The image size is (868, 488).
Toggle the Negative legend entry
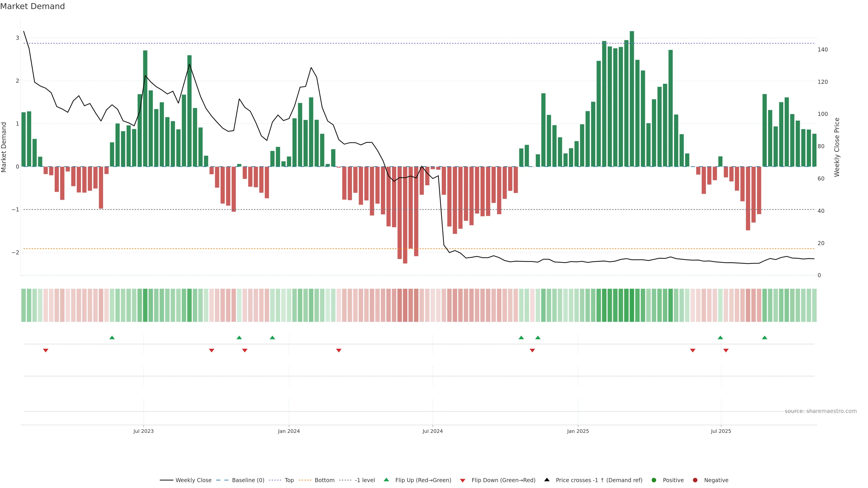716,480
